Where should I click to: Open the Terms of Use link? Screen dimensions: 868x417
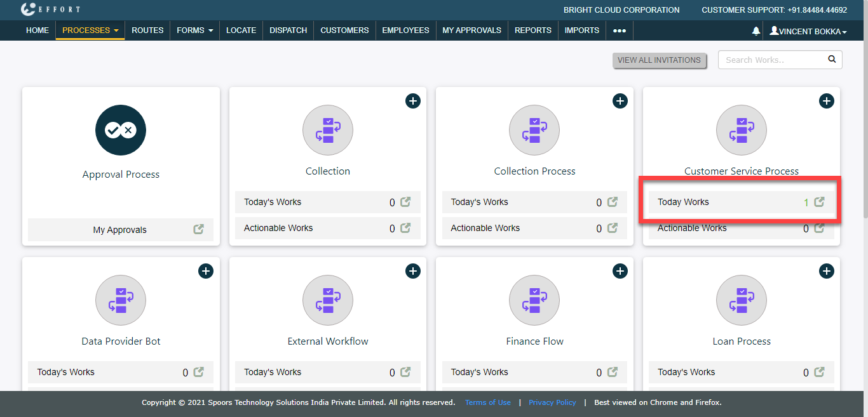tap(487, 402)
